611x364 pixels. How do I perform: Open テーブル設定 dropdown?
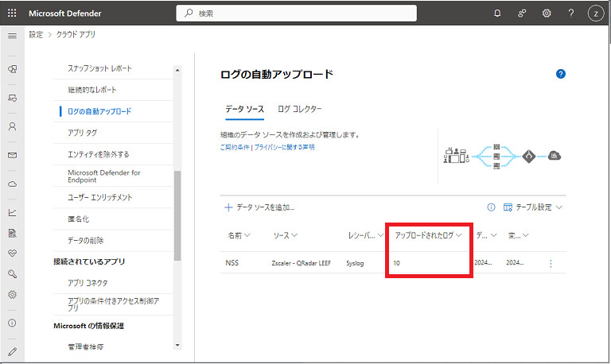[x=533, y=207]
